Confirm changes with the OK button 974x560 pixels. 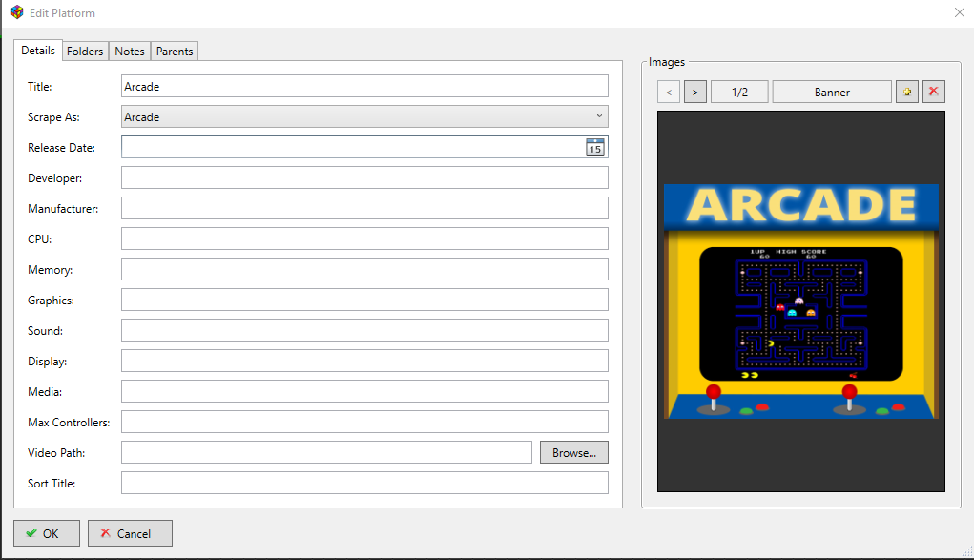(x=47, y=533)
